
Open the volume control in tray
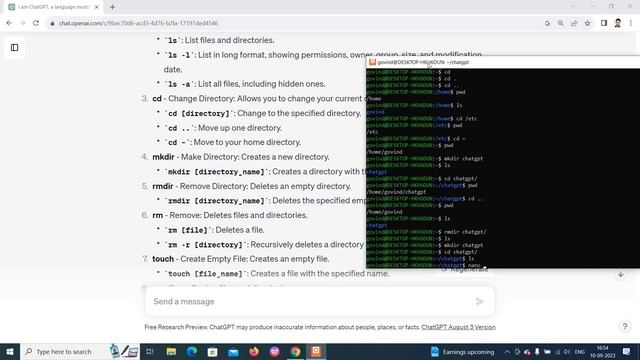point(567,351)
